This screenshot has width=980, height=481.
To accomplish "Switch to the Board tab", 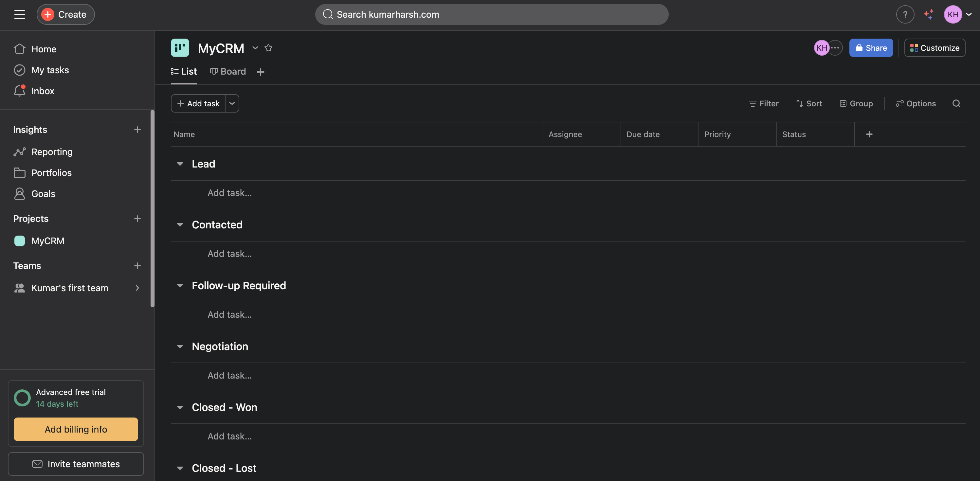I will pos(228,71).
